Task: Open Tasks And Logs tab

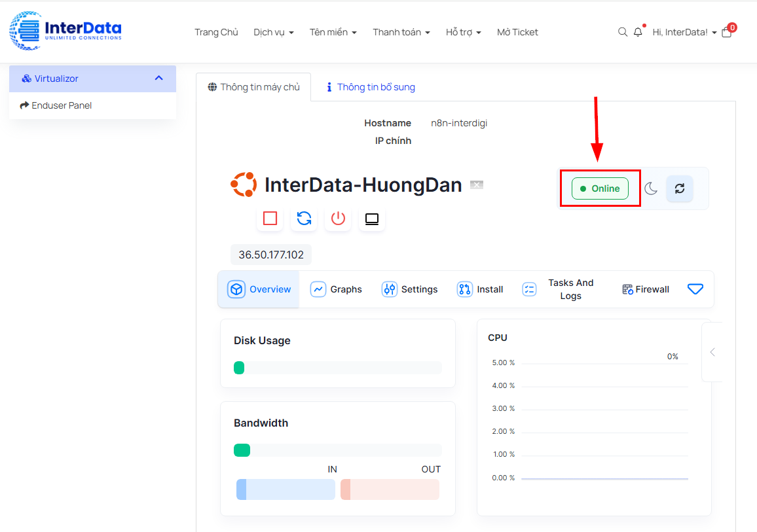Action: tap(558, 289)
